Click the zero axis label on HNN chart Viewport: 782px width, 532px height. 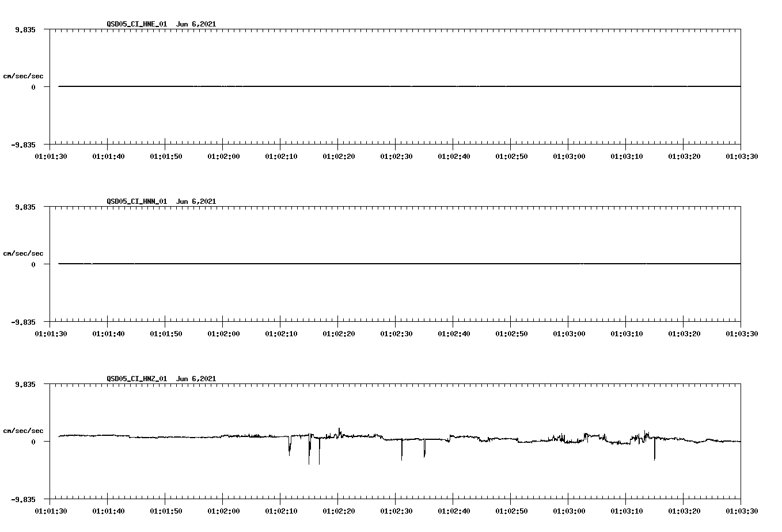(33, 264)
